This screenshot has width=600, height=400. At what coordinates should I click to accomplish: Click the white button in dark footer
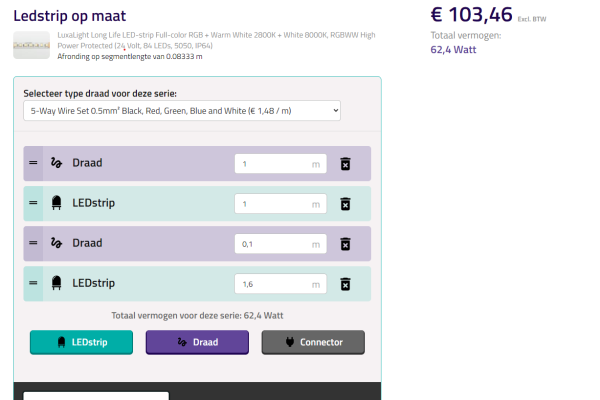(96, 396)
